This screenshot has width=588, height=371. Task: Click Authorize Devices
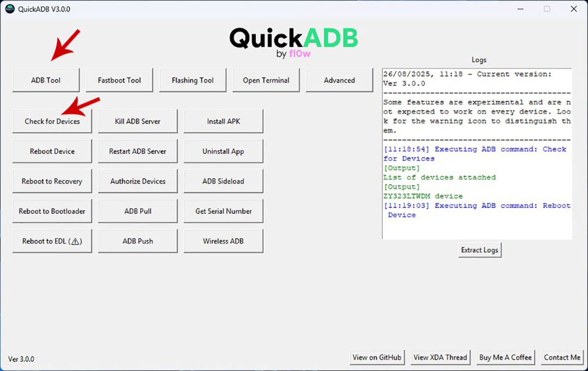coord(138,181)
